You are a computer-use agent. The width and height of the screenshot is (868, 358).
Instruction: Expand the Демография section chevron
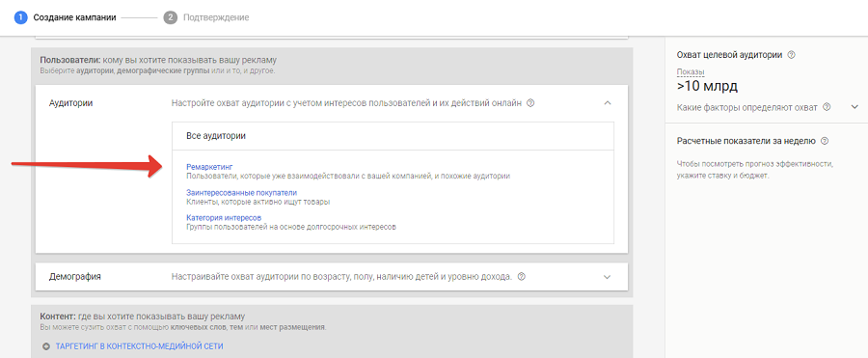[608, 277]
